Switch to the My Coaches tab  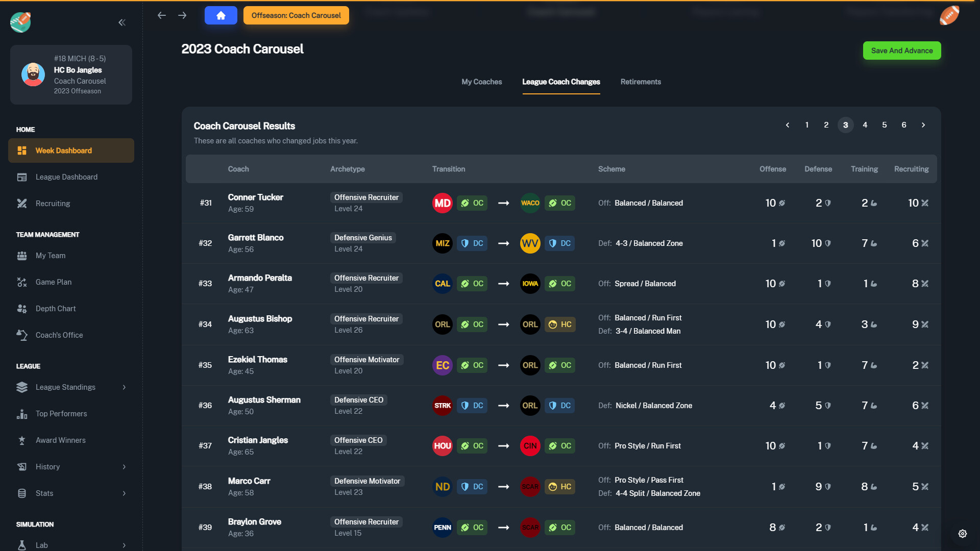481,82
